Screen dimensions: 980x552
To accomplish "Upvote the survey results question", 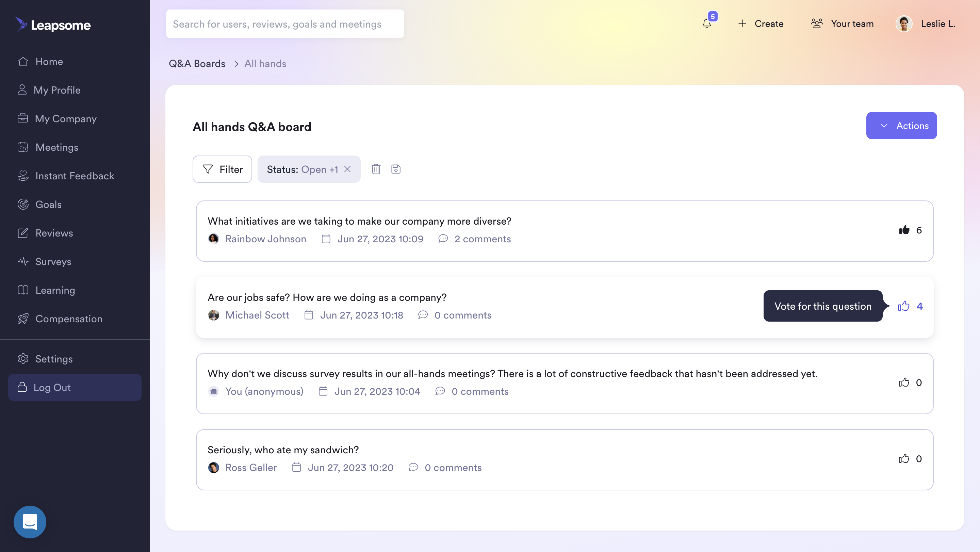I will (904, 382).
